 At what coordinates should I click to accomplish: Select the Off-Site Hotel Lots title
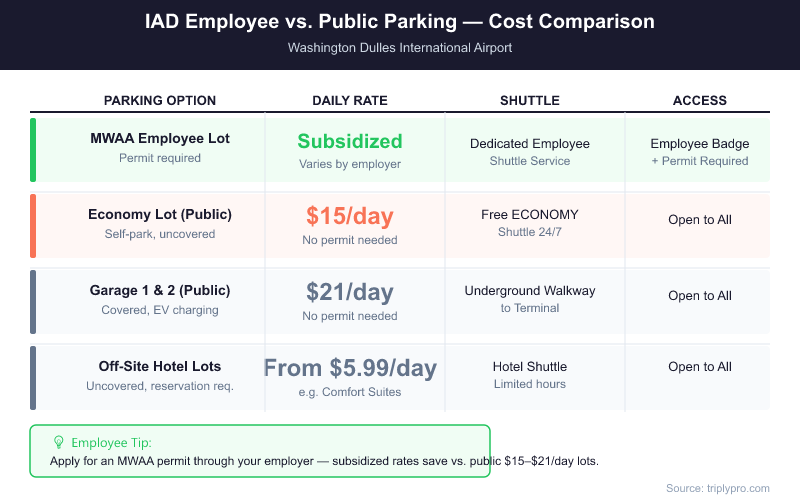(x=160, y=366)
